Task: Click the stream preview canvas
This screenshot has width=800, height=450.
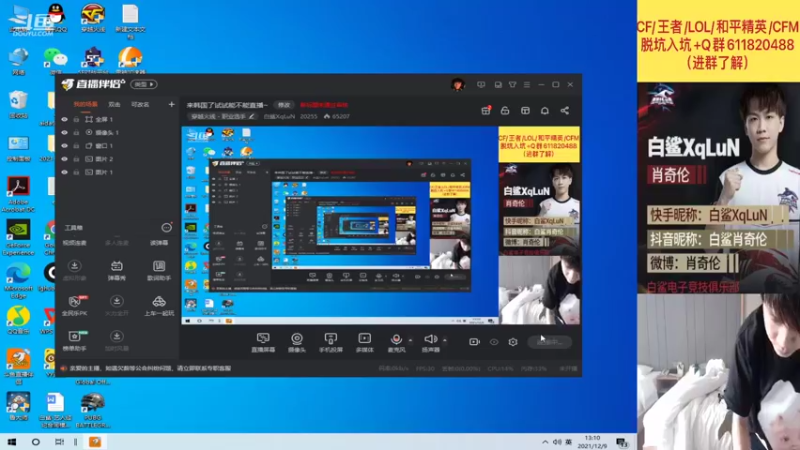Action: [381, 225]
